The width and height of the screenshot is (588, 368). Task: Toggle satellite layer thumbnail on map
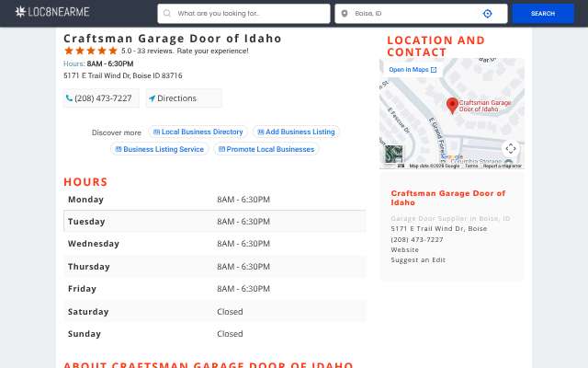[x=394, y=154]
